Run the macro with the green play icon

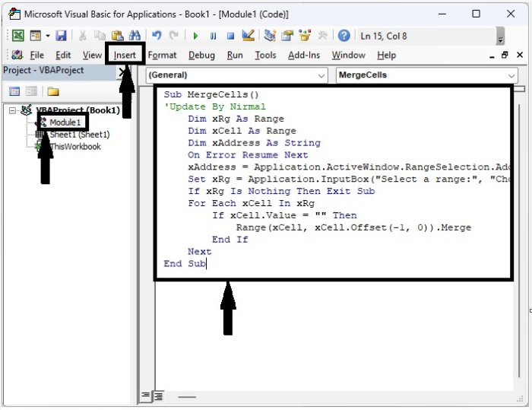pyautogui.click(x=195, y=36)
